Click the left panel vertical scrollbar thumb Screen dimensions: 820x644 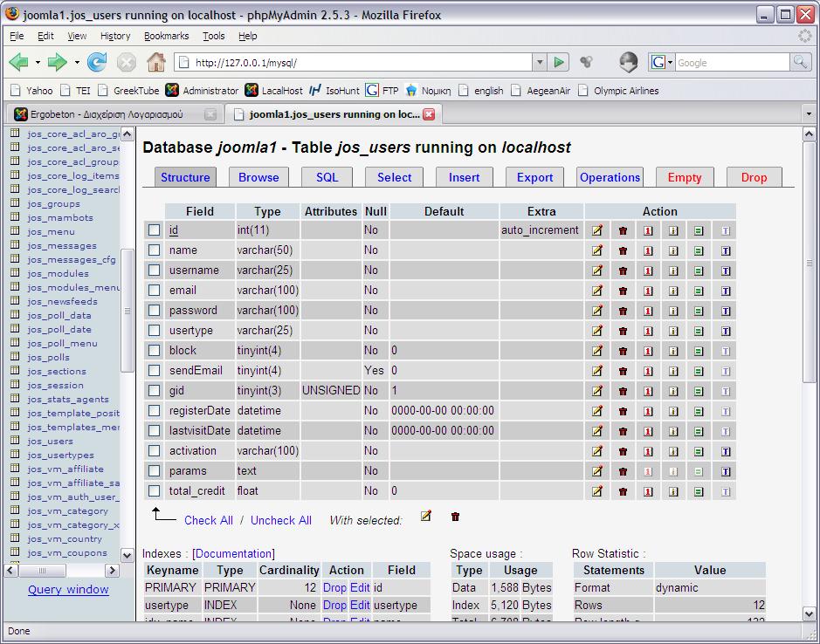coord(127,311)
